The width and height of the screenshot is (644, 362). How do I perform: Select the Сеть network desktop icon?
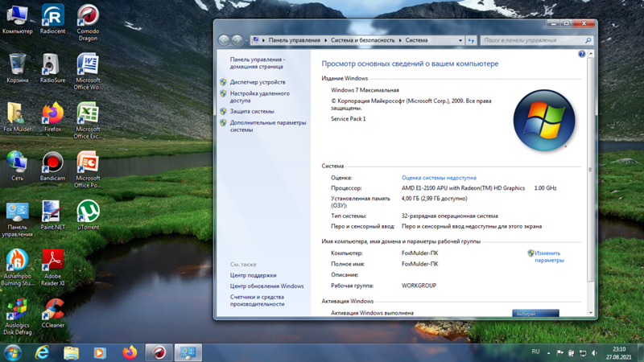(17, 166)
